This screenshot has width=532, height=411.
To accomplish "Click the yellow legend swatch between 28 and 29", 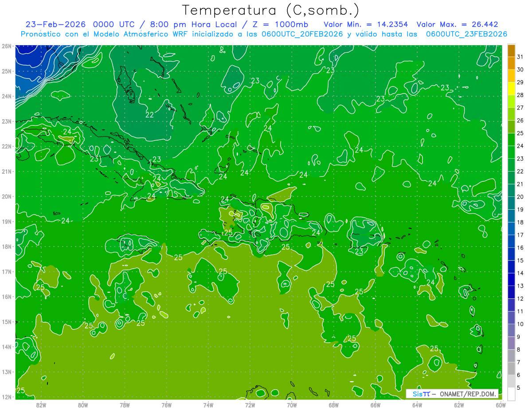I will click(511, 89).
